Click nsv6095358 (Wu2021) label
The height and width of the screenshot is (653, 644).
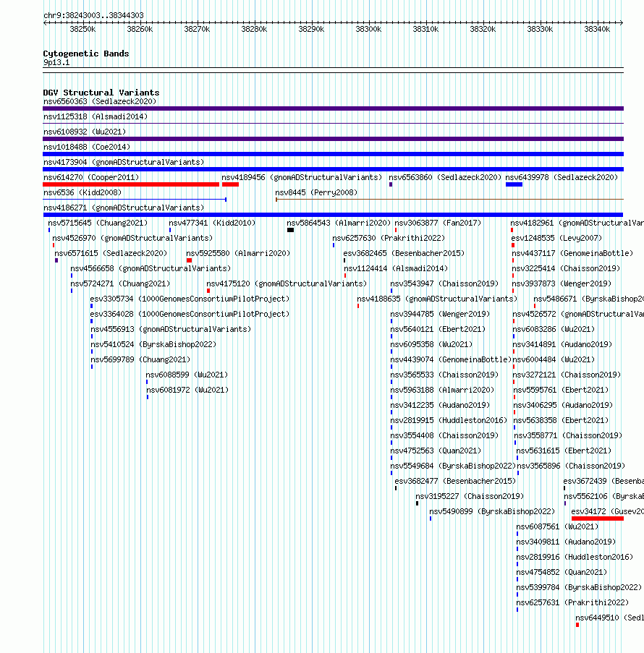[x=431, y=345]
